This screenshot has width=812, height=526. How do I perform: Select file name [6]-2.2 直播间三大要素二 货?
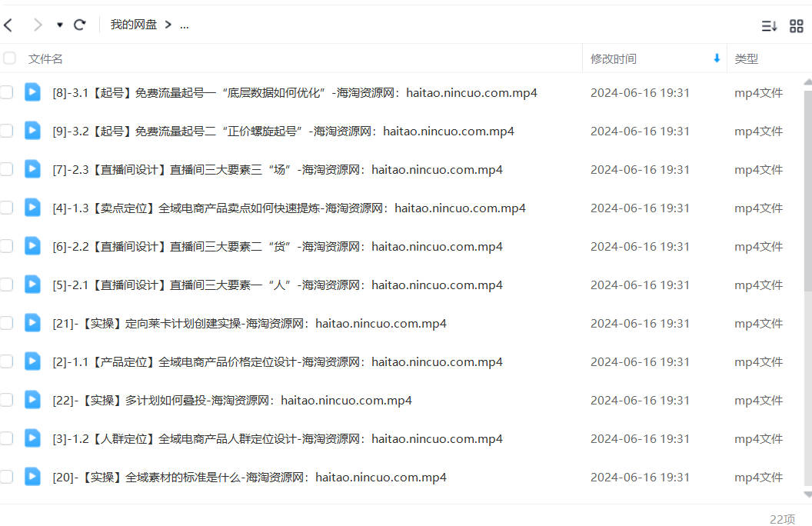(278, 246)
